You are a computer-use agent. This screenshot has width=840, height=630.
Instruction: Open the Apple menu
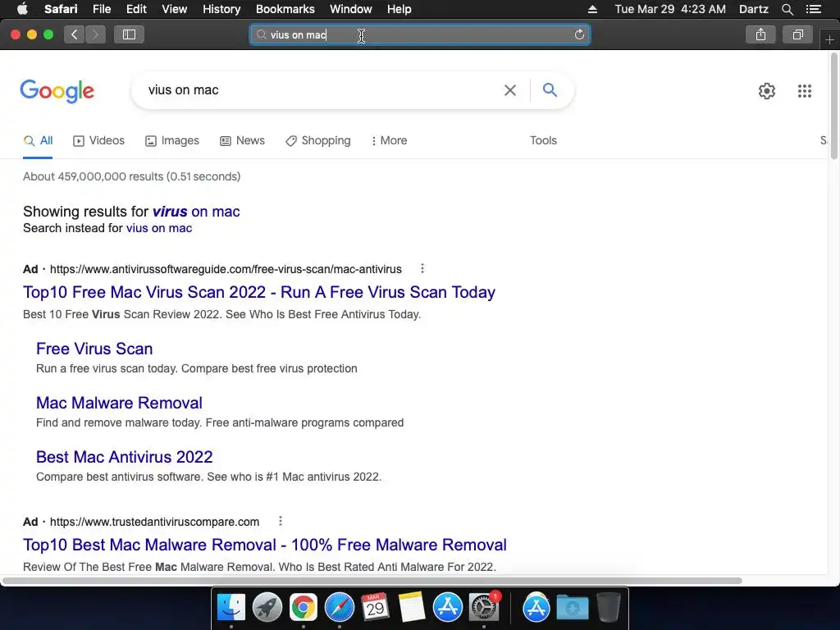[22, 9]
